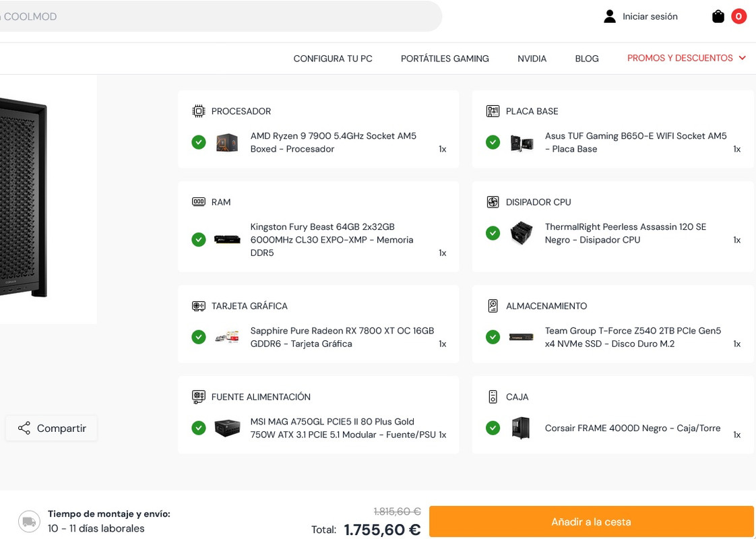Open MSI MAG A750GL PCIE5 II name

click(343, 428)
